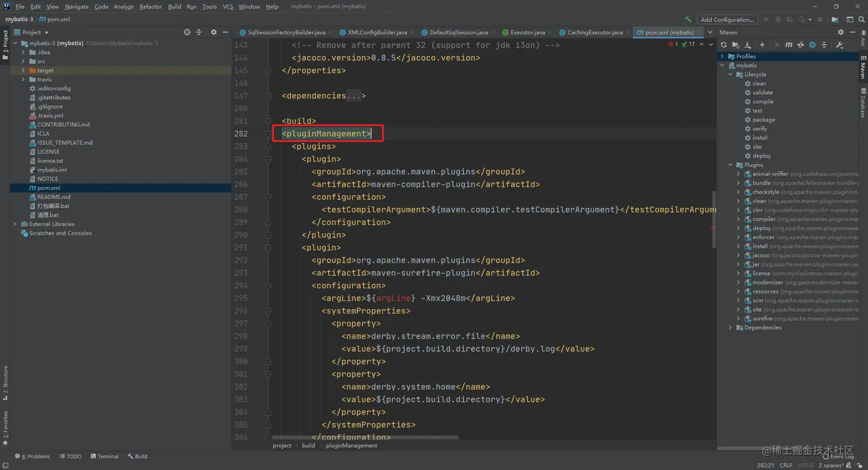This screenshot has height=470, width=868.
Task: Expand the Profiles node in Maven
Action: pyautogui.click(x=722, y=56)
